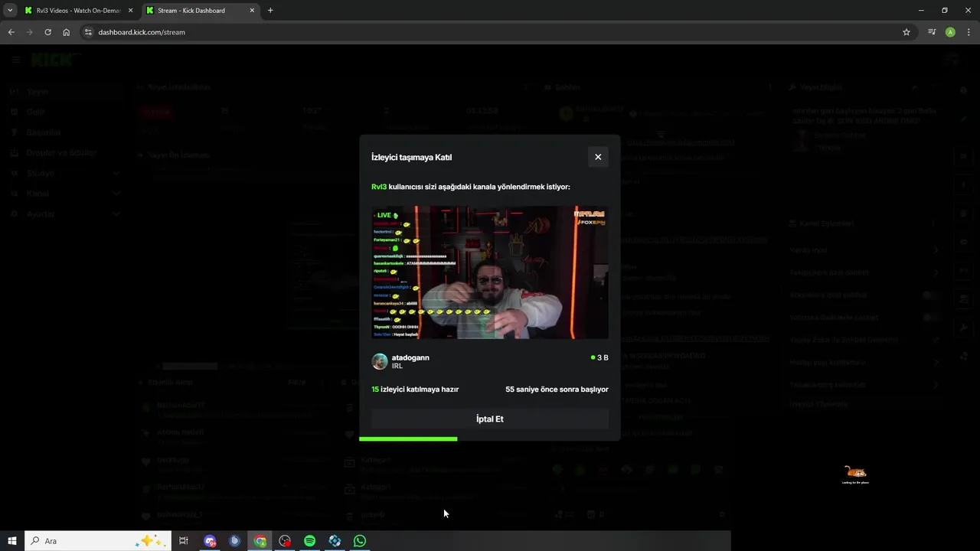Open the Chrome profile avatar menu
980x551 pixels.
950,32
